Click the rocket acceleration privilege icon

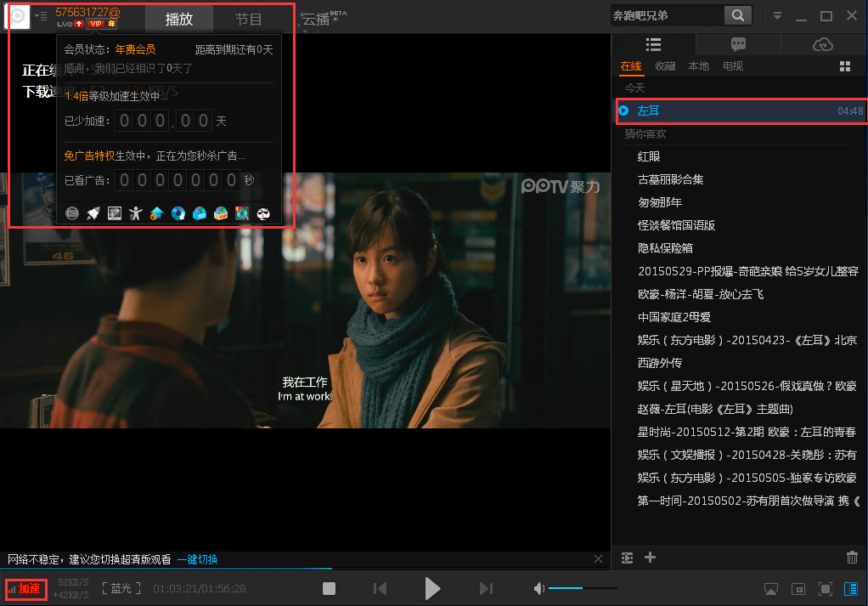[93, 213]
